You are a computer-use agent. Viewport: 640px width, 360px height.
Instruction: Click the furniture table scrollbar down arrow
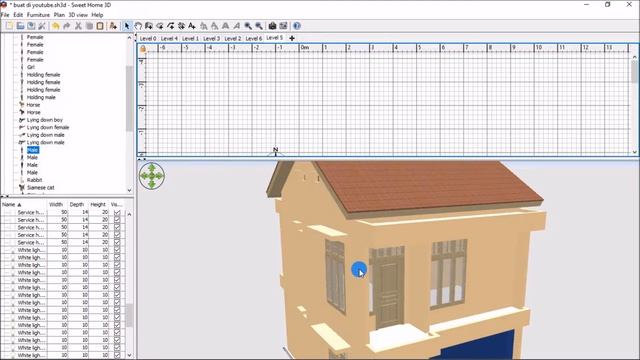coord(129,355)
